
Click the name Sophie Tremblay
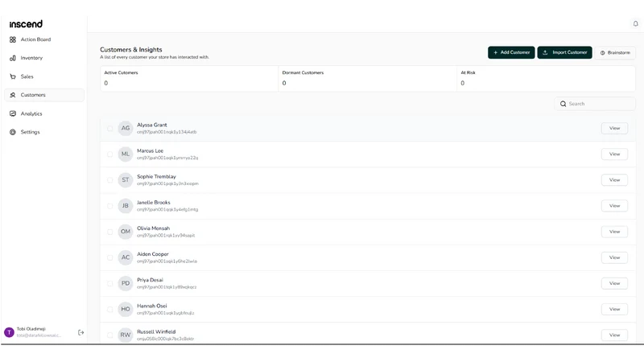(x=156, y=176)
